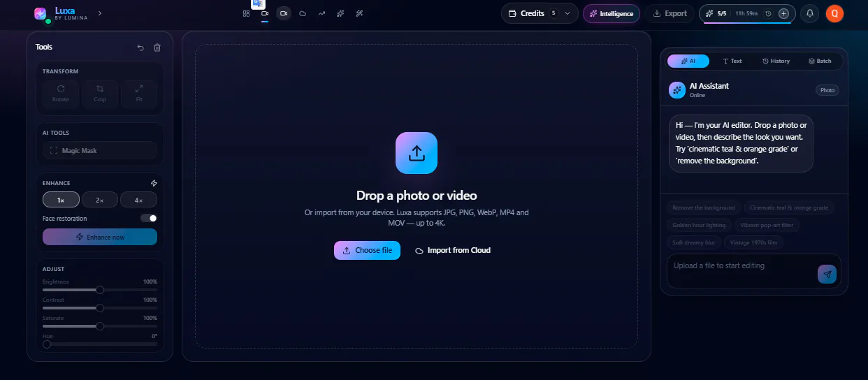Click the plus icon to add credits
Viewport: 868px width, 380px height.
[783, 13]
